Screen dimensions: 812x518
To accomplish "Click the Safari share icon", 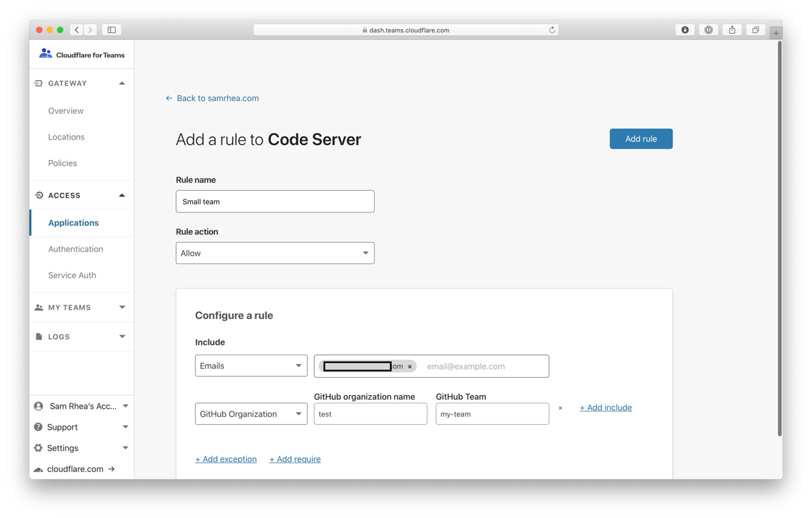I will tap(732, 30).
